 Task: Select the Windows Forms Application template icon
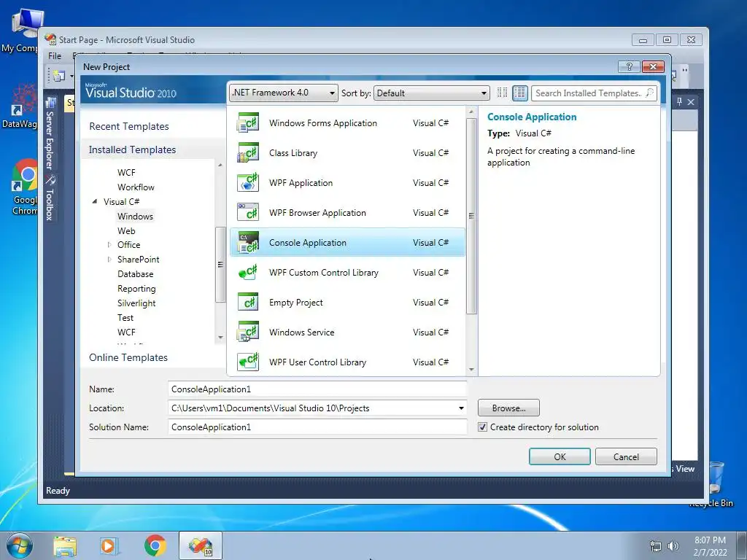click(x=248, y=122)
